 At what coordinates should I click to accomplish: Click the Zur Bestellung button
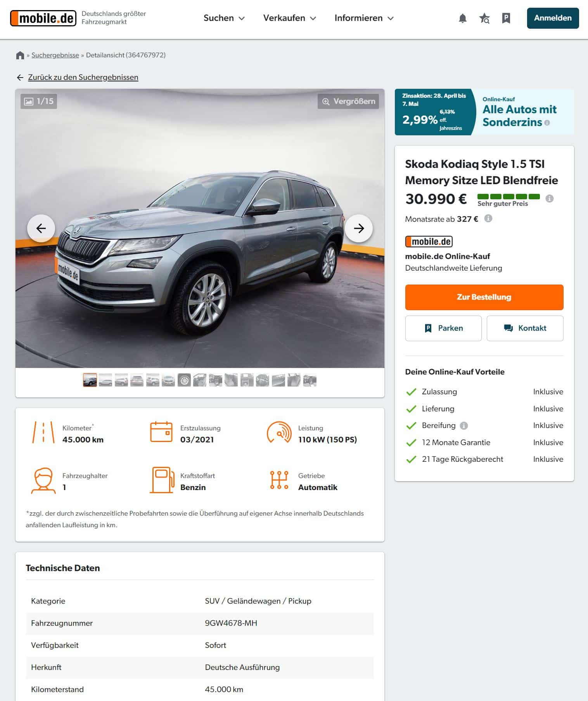484,297
